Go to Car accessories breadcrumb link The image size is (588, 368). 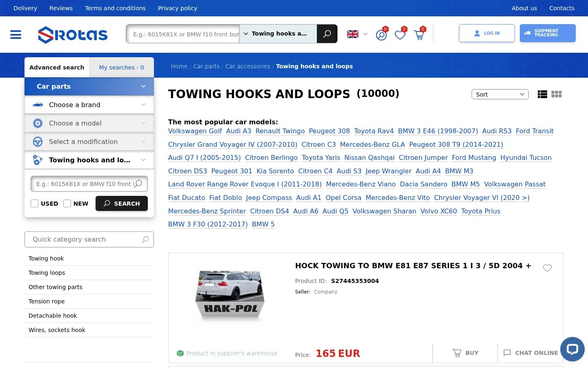pyautogui.click(x=248, y=66)
